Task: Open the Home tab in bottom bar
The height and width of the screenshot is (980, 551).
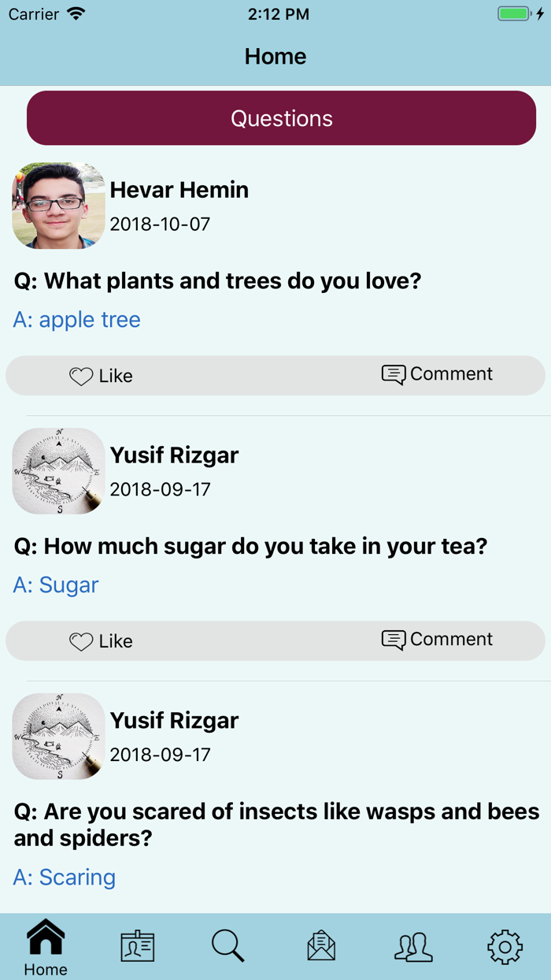Action: (x=46, y=946)
